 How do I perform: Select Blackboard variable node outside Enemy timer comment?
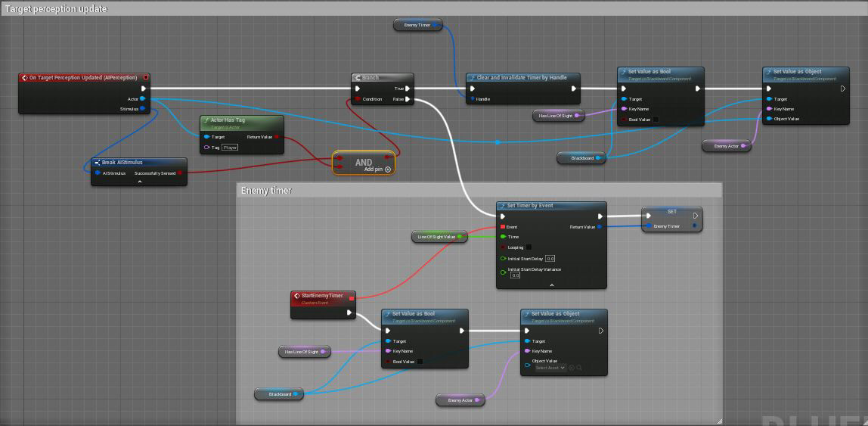pos(581,158)
